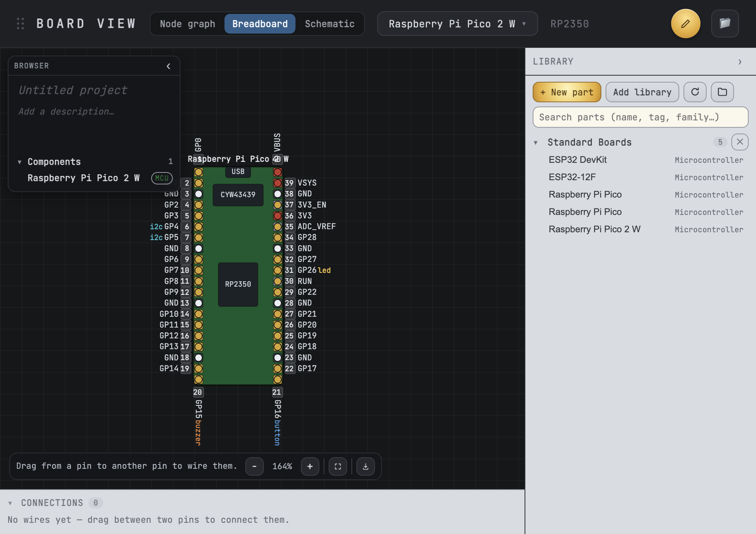
Task: Click the pin 22 GP17 pad
Action: [x=277, y=368]
